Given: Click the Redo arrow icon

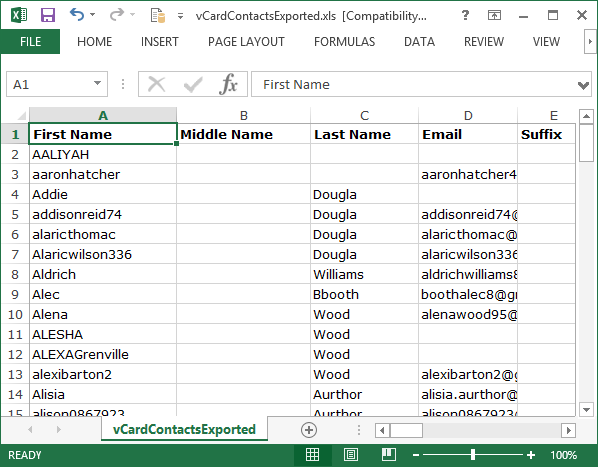Looking at the screenshot, I should [x=116, y=15].
